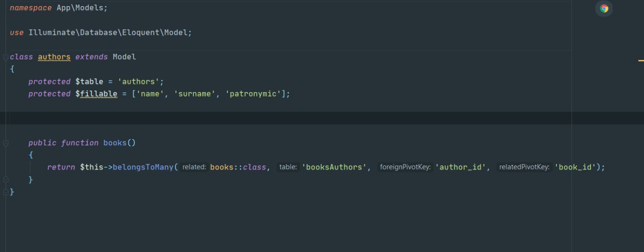
Task: Click fold end marker of class closing brace
Action: click(x=6, y=192)
